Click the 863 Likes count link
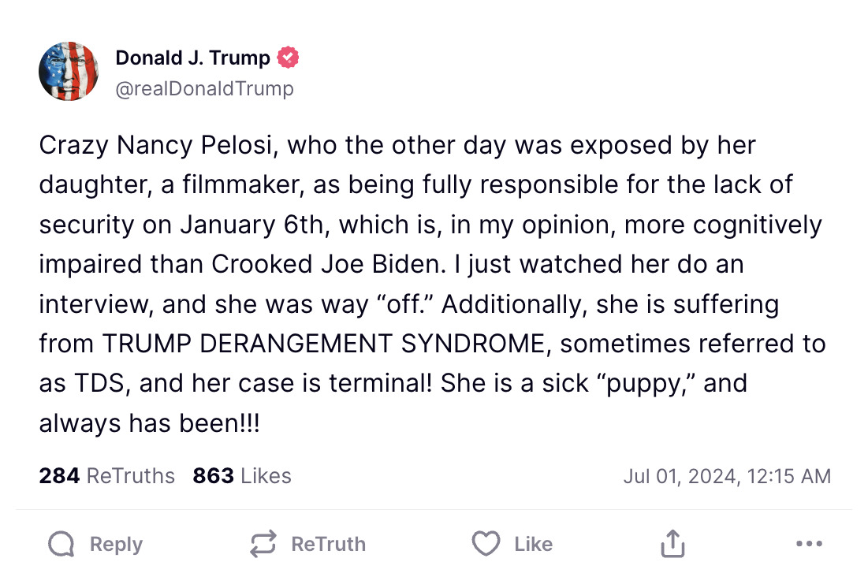868x588 pixels. 240,475
